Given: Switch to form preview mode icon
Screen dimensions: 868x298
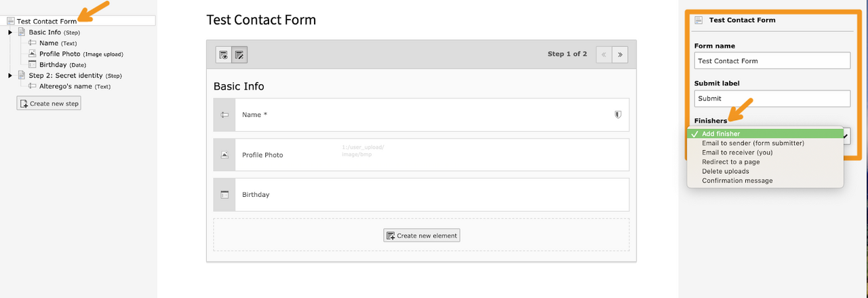Looking at the screenshot, I should click(223, 55).
